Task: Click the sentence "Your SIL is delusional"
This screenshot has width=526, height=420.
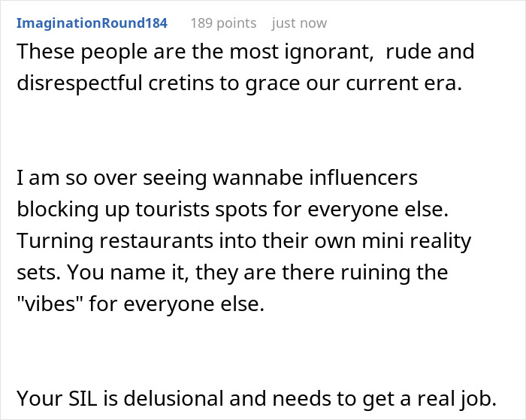Action: [x=257, y=398]
